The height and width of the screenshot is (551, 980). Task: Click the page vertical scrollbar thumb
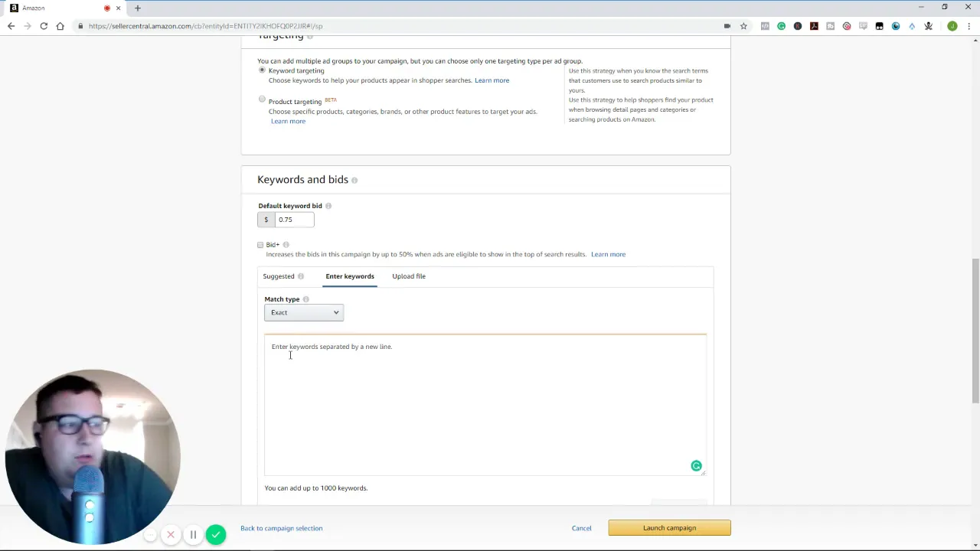point(975,331)
